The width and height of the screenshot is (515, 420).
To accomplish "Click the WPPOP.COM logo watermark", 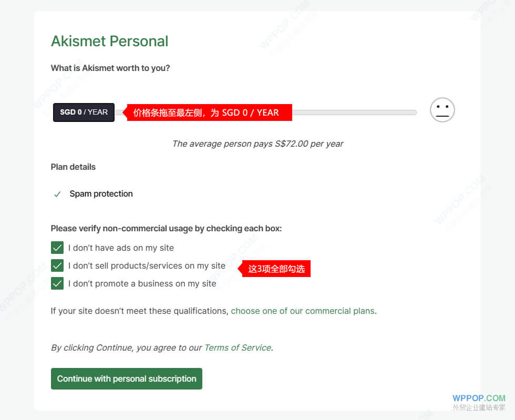I will coord(478,398).
